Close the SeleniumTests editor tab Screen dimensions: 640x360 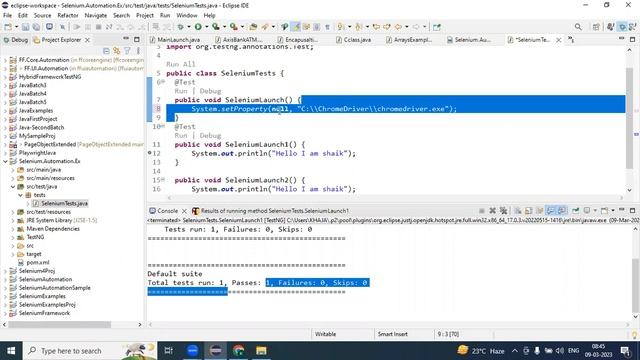click(x=558, y=40)
